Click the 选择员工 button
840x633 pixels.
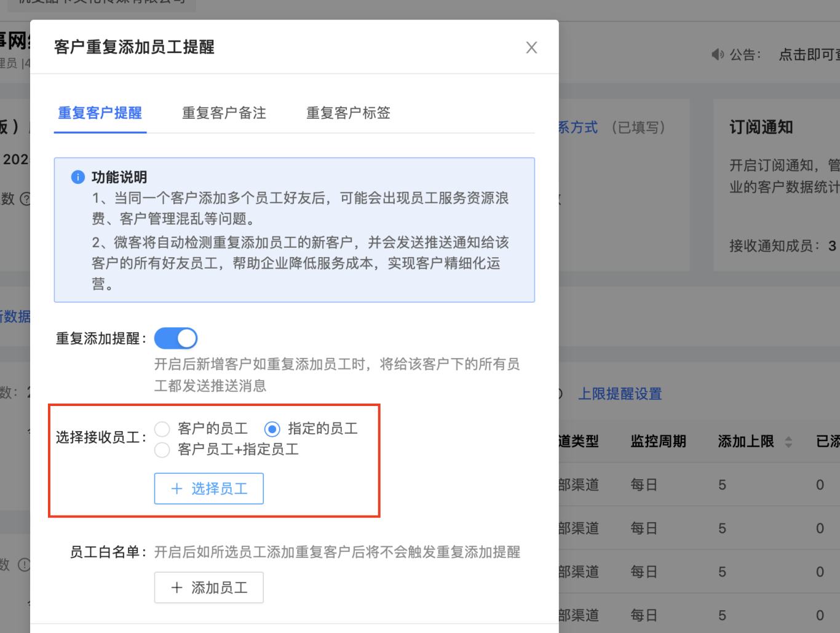point(209,488)
